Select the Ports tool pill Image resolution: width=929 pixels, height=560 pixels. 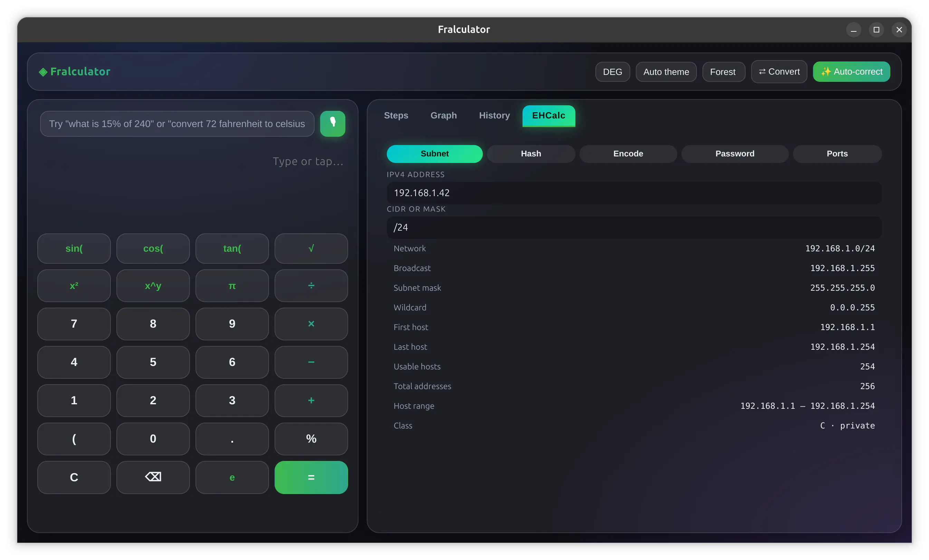(x=837, y=154)
